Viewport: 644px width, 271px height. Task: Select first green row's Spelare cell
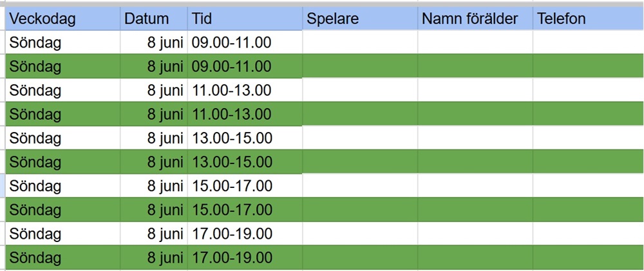(360, 66)
